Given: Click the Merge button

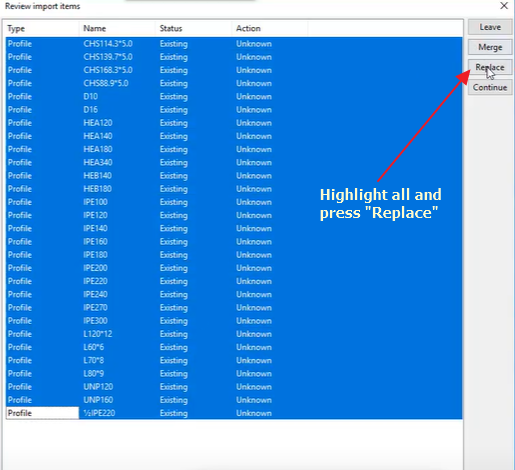Looking at the screenshot, I should point(490,47).
